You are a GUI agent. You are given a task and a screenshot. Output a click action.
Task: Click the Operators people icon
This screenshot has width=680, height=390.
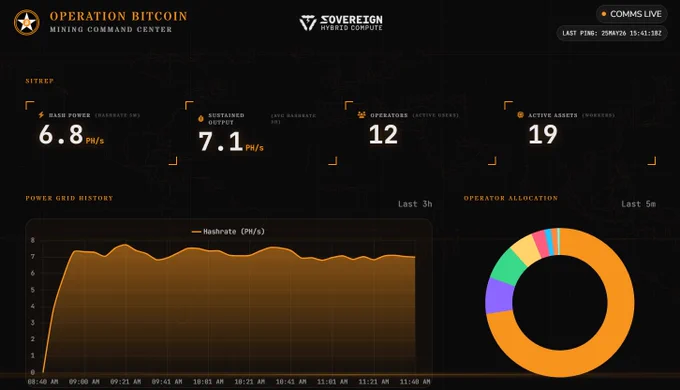point(361,115)
